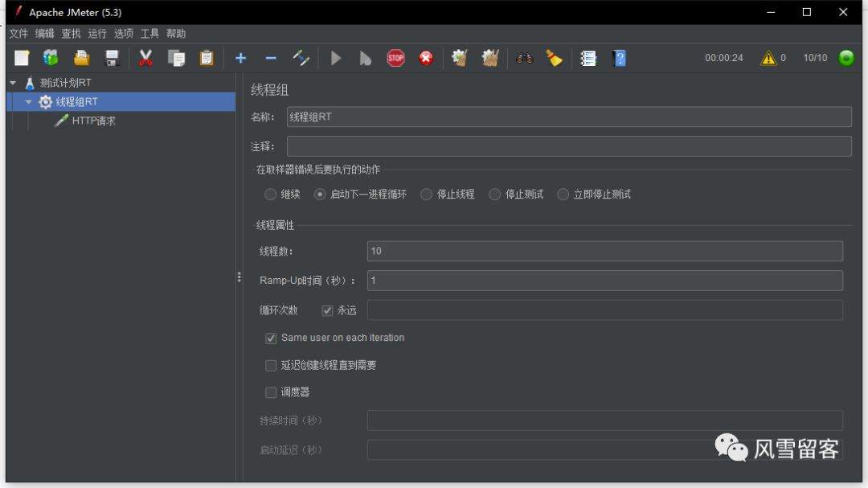Select the 线程组RT tree item
This screenshot has height=488, width=868.
(x=76, y=102)
